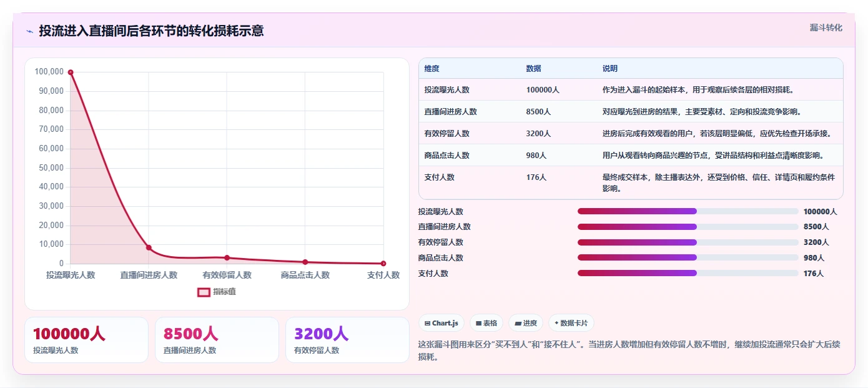Click the 商品点击人数 progress bar
The image size is (868, 388).
(x=688, y=257)
